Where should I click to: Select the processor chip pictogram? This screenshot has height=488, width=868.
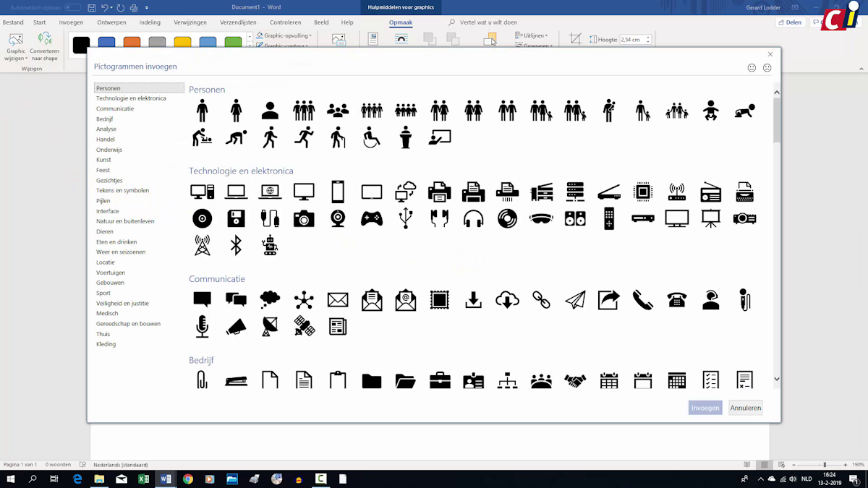643,192
